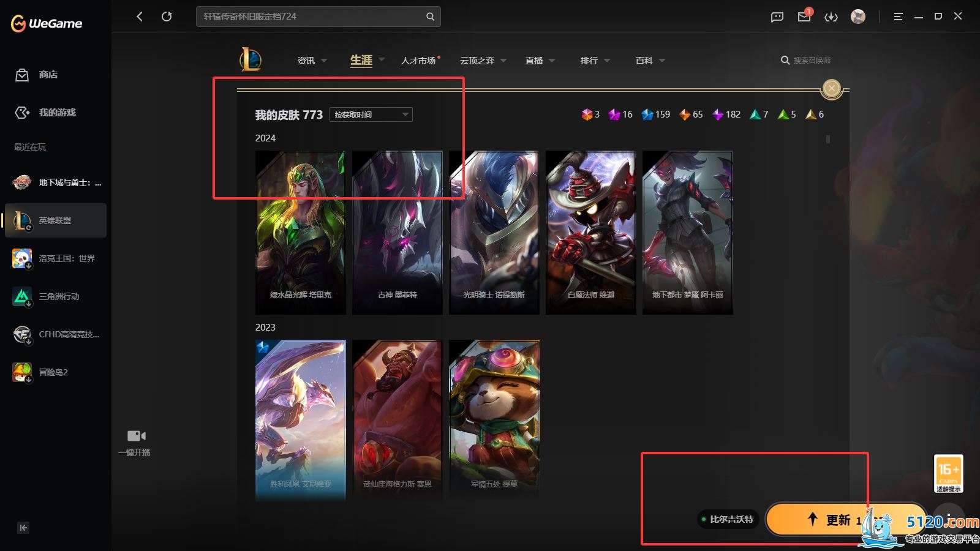Click the mythic gem icon with count 3
980x551 pixels.
click(587, 114)
